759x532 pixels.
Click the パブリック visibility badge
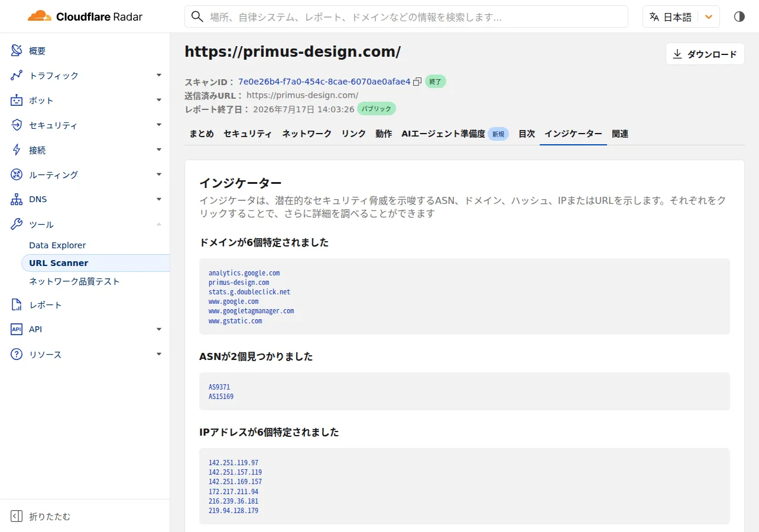pos(377,109)
